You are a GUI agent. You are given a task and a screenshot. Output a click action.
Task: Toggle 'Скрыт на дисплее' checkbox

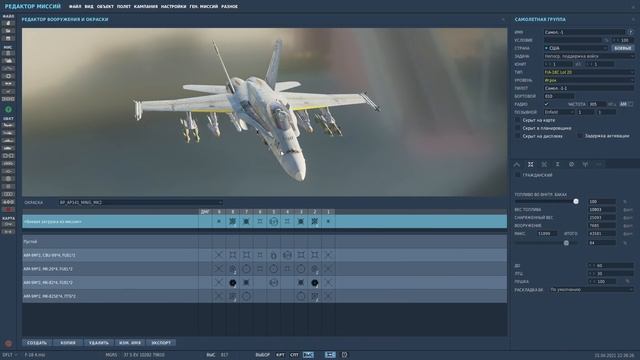(518, 136)
